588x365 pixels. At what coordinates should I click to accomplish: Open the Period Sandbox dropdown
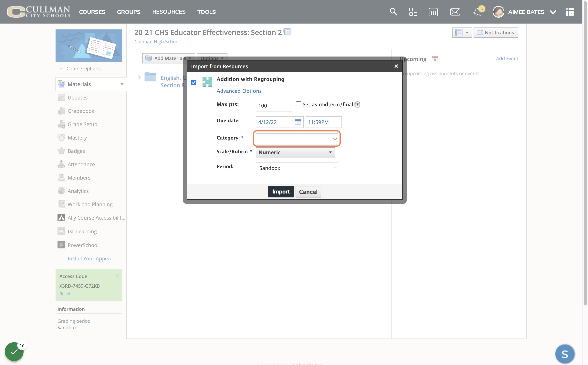pos(297,168)
